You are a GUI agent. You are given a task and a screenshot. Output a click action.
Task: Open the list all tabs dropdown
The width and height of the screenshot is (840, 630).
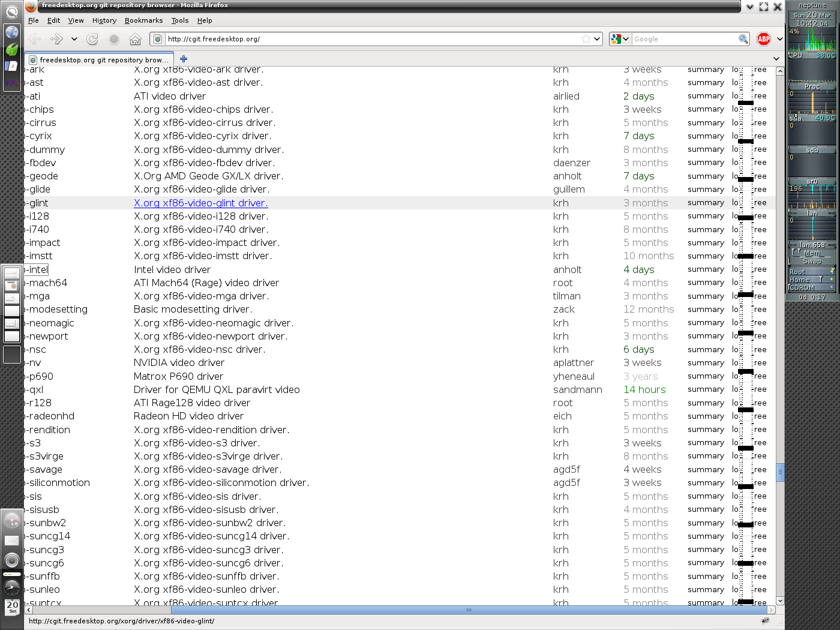click(x=776, y=59)
